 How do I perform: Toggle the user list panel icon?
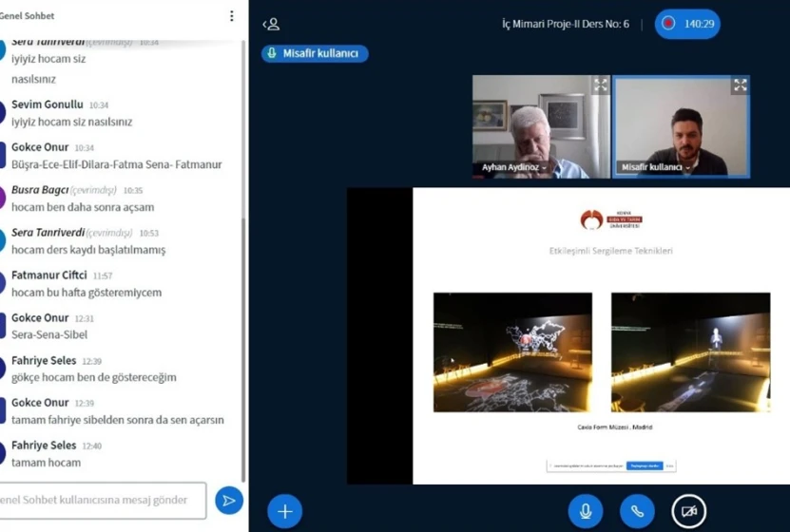[x=271, y=24]
